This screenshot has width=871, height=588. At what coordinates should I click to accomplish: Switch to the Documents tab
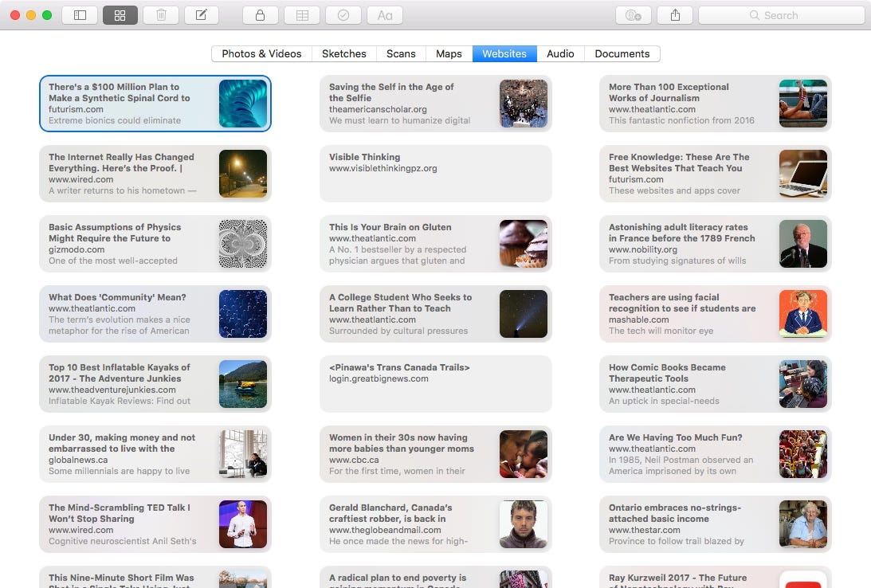point(622,54)
